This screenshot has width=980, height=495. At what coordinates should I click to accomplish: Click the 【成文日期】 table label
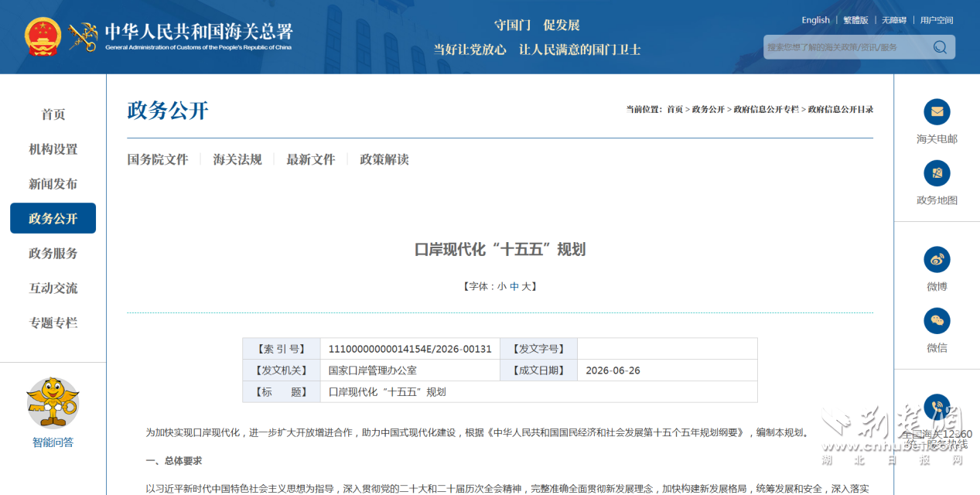pyautogui.click(x=538, y=370)
